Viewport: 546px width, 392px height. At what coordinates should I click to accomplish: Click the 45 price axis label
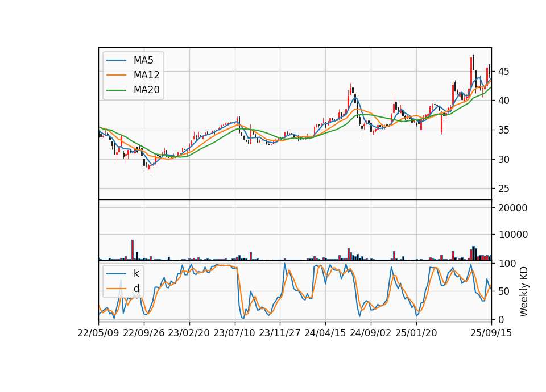click(503, 72)
